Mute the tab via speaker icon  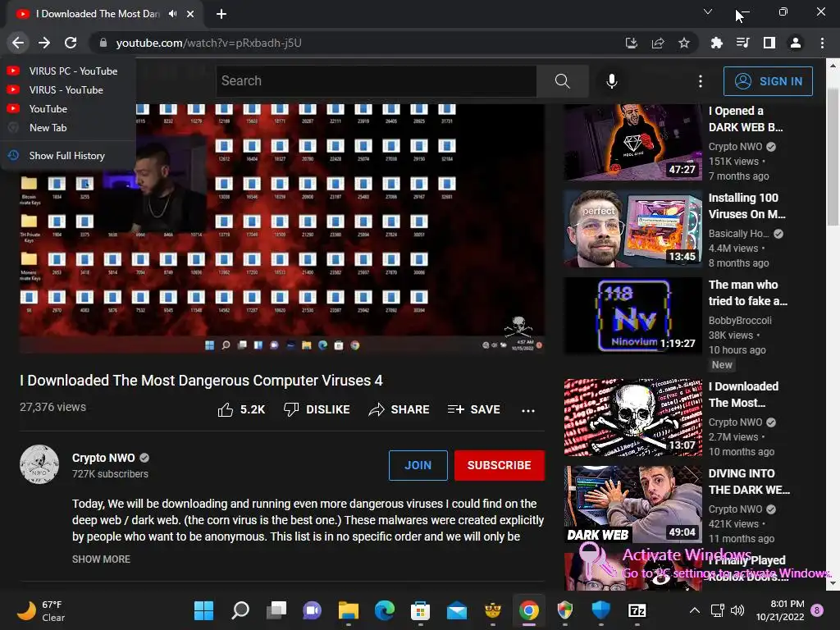tap(172, 14)
